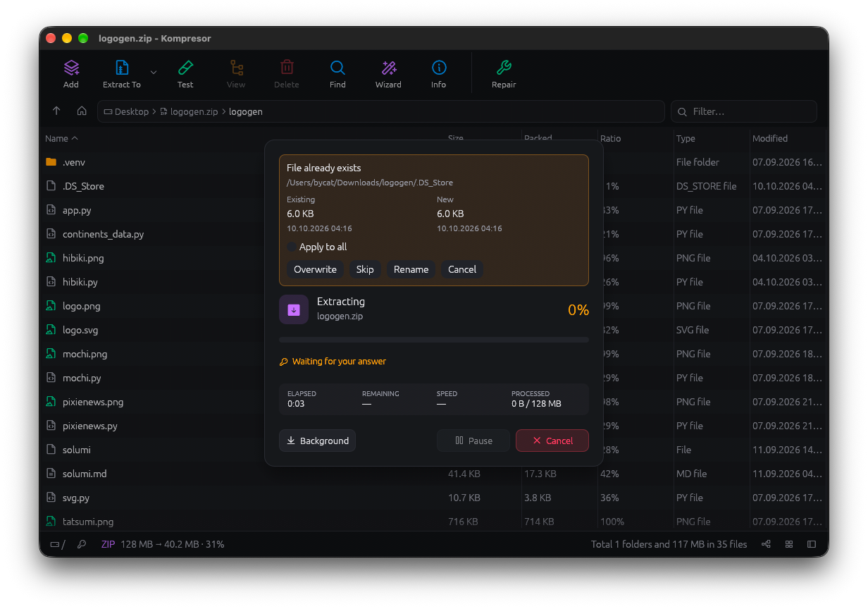This screenshot has height=609, width=868.
Task: Click the logo.png image file icon
Action: click(x=51, y=306)
